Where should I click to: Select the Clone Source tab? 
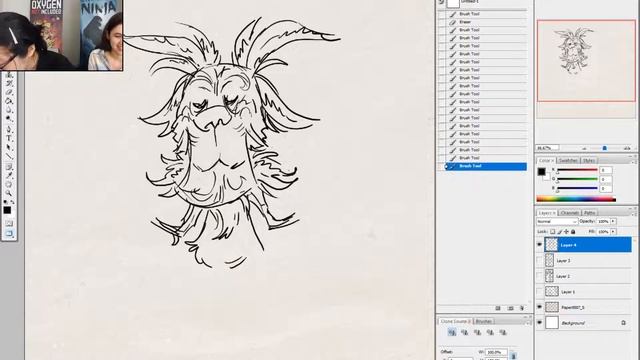point(456,321)
